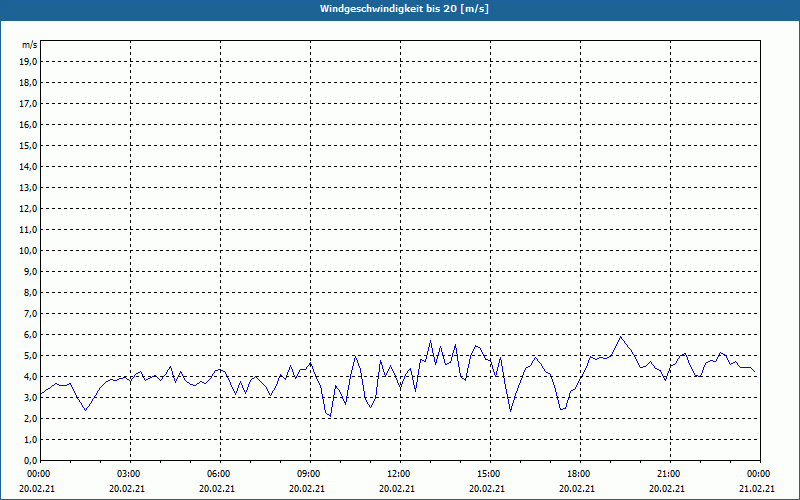Click the 12:00 time label
800x500 pixels.
pos(400,473)
